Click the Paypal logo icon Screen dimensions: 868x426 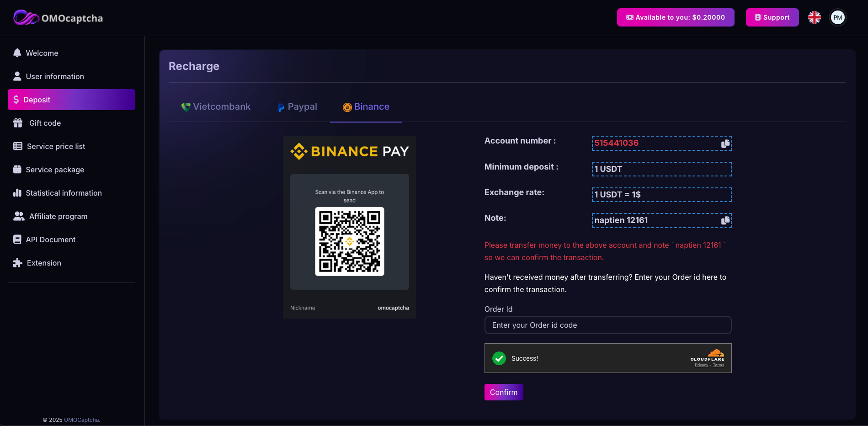click(x=281, y=107)
